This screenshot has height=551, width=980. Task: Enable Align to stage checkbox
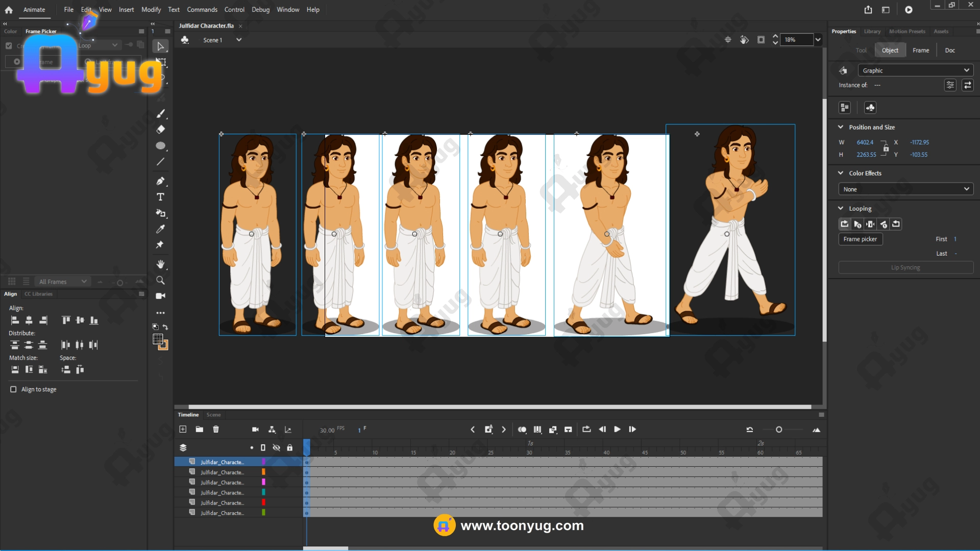tap(13, 389)
